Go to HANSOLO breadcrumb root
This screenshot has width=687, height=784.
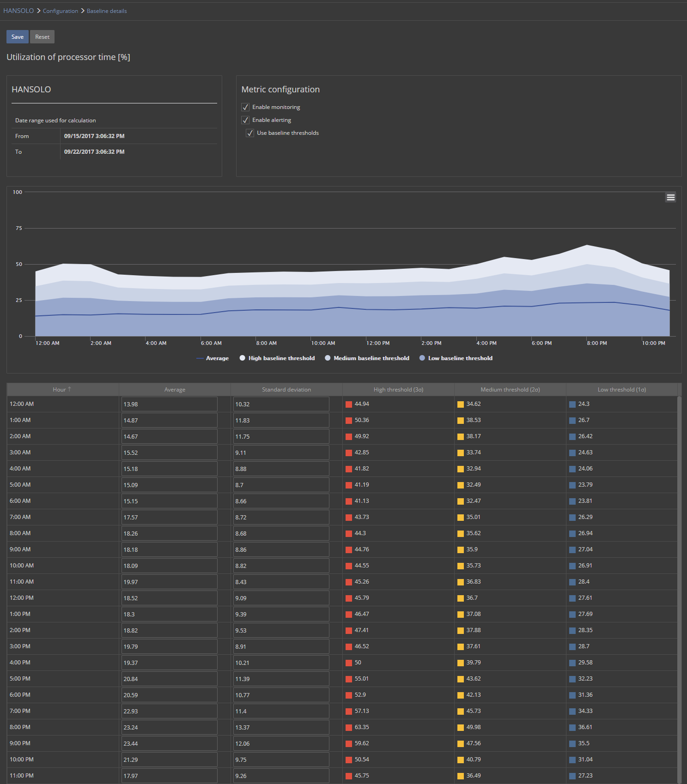tap(18, 11)
